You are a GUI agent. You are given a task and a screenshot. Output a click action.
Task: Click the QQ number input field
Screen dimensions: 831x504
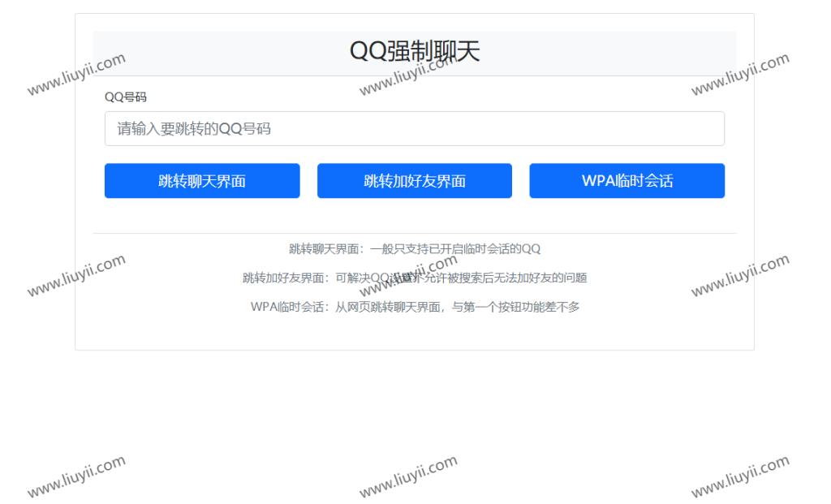(x=415, y=128)
